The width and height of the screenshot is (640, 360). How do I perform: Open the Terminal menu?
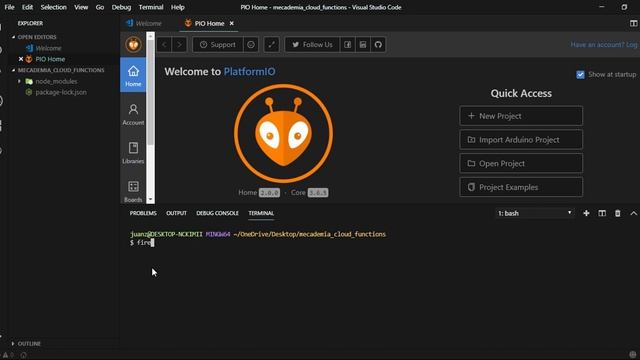[x=151, y=7]
